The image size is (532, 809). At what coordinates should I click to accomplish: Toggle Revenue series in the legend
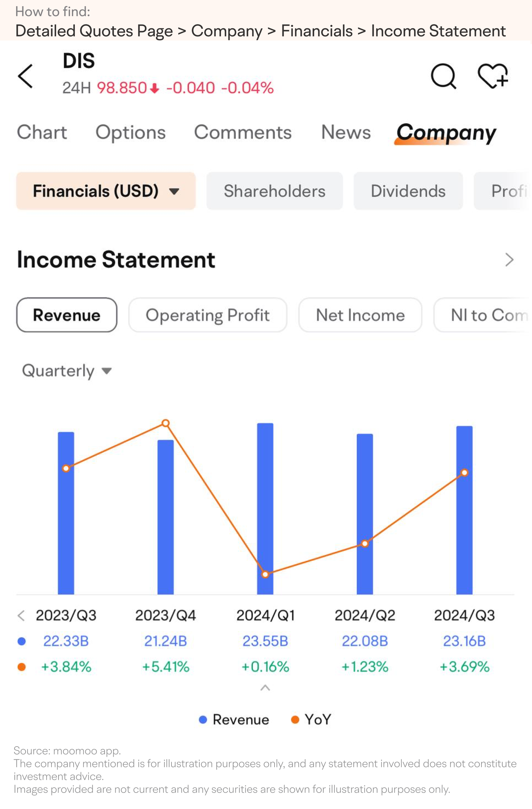click(x=234, y=720)
